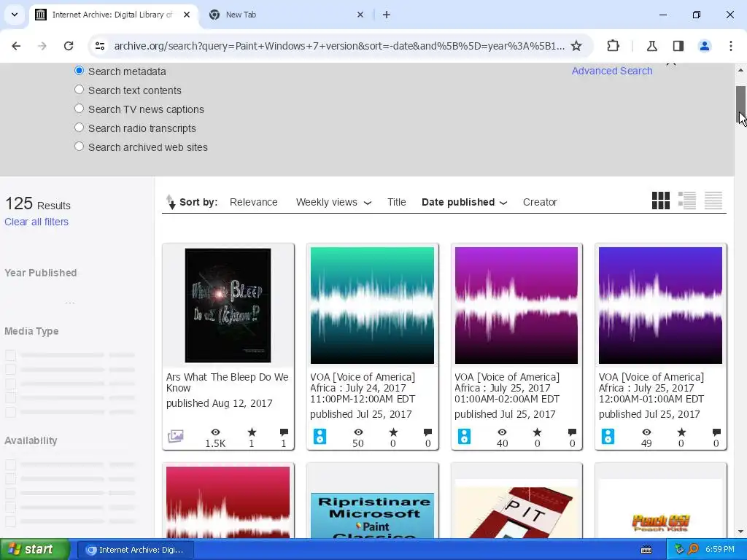Click Internet Archive taskbar button
The image size is (747, 560).
tap(135, 550)
